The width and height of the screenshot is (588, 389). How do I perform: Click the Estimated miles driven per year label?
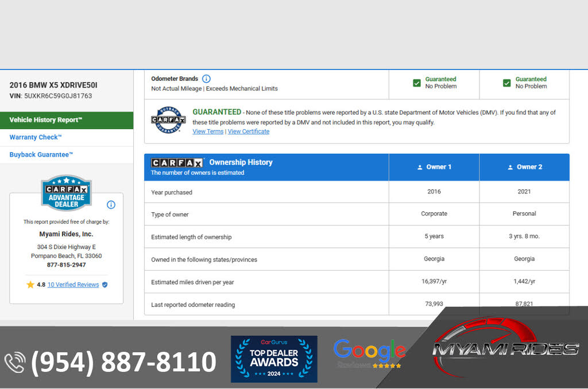(x=192, y=282)
